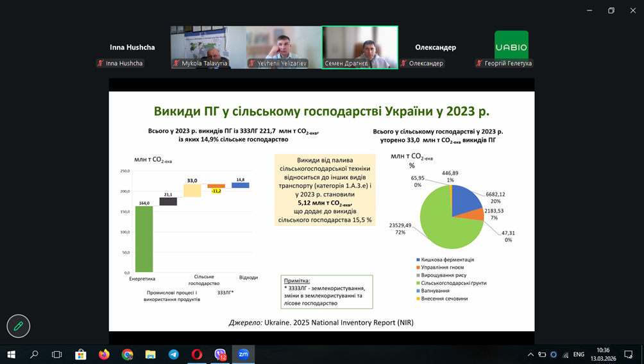Open Opera browser from the taskbar
The height and width of the screenshot is (364, 644).
(x=197, y=354)
